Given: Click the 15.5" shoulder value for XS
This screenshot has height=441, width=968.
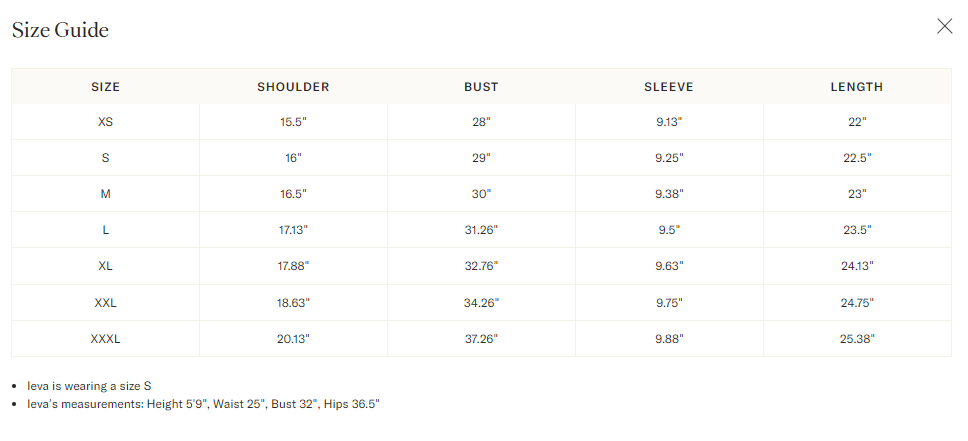Looking at the screenshot, I should 293,122.
